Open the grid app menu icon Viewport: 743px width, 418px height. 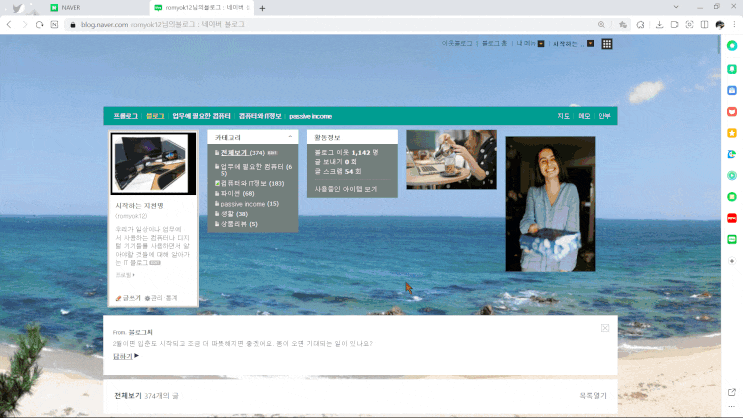[607, 44]
